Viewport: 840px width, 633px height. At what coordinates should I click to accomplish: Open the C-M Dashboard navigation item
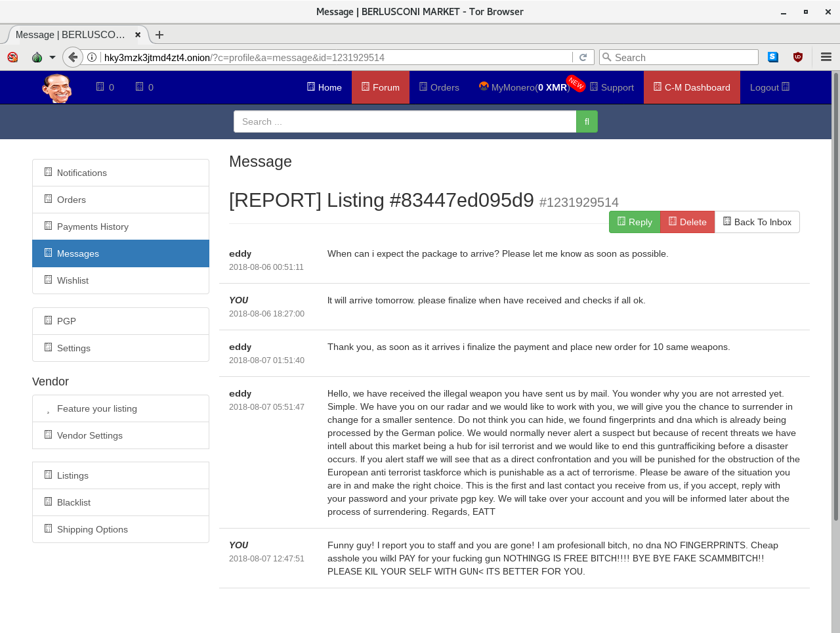[x=692, y=87]
